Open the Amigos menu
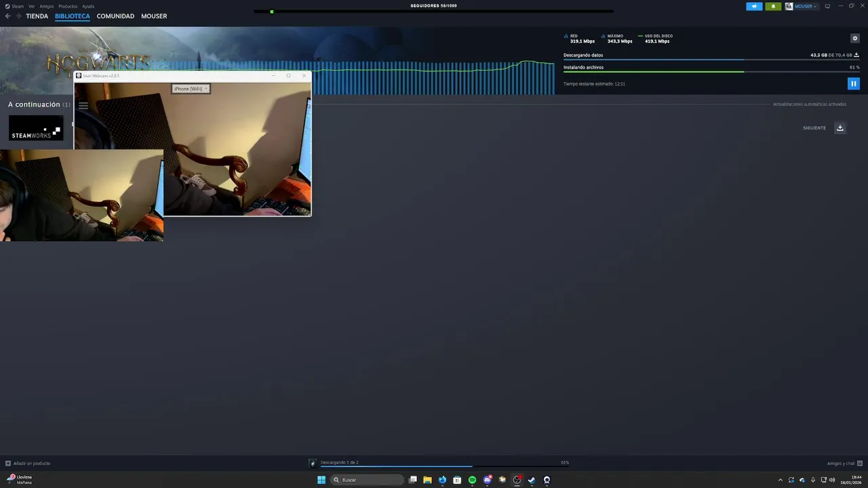 coord(47,6)
